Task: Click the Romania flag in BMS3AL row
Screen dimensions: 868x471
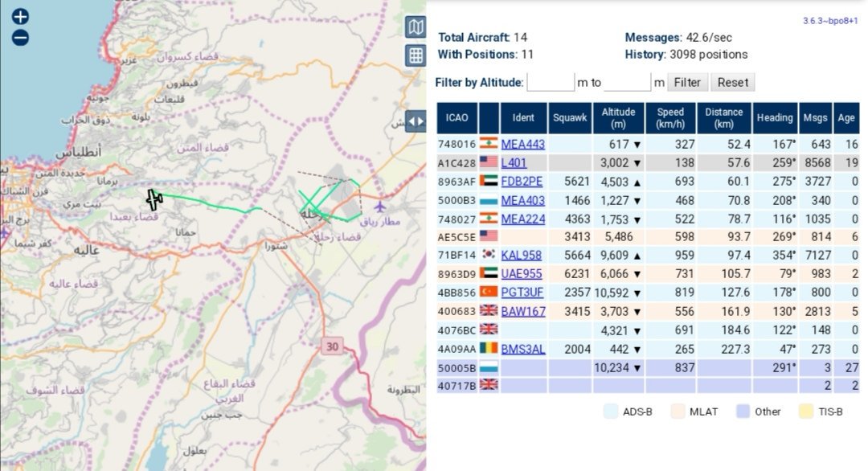Action: (489, 349)
